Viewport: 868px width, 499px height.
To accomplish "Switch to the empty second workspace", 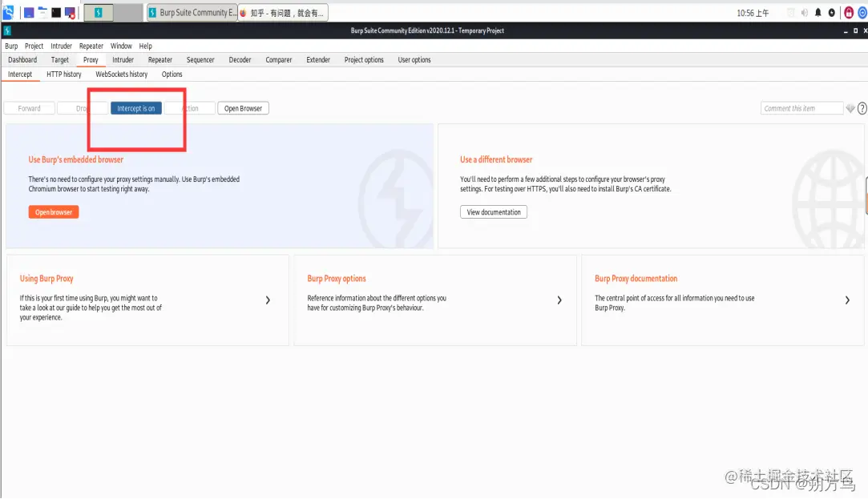I will [128, 12].
